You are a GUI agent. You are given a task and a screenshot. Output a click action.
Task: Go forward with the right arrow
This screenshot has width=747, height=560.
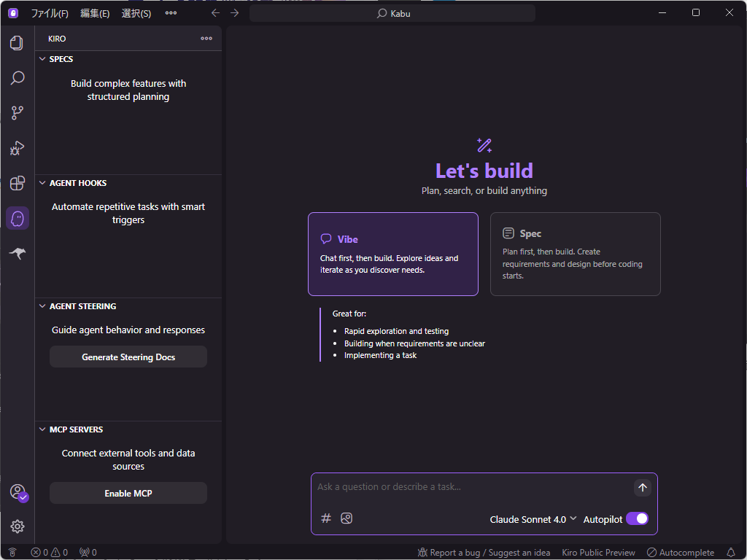pyautogui.click(x=234, y=13)
